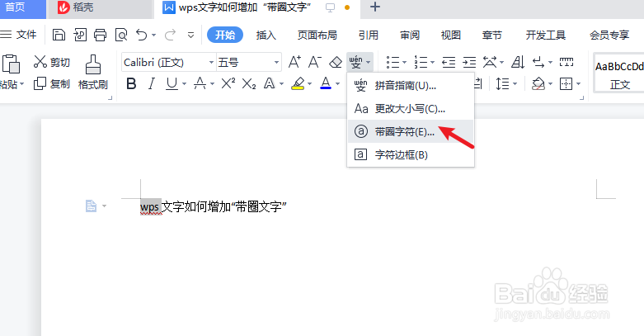Viewport: 644px width, 336px height.
Task: Open highlight color dropdown arrow
Action: pyautogui.click(x=310, y=84)
